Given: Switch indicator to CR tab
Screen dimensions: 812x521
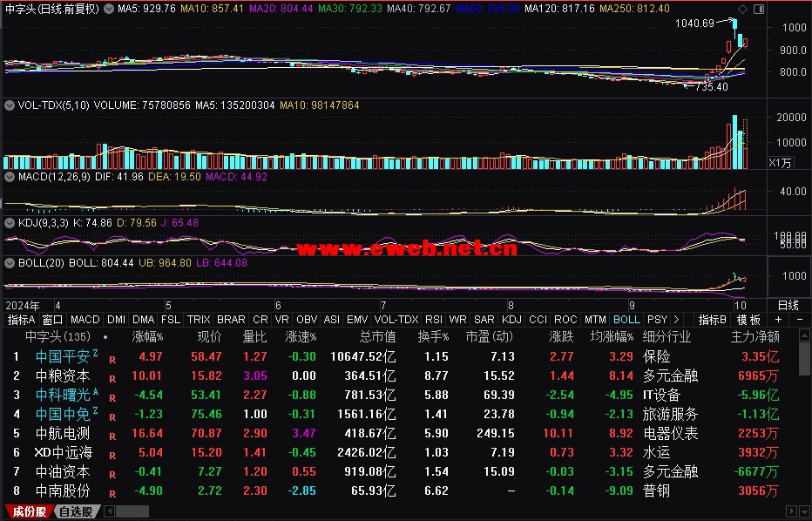Looking at the screenshot, I should [x=261, y=320].
